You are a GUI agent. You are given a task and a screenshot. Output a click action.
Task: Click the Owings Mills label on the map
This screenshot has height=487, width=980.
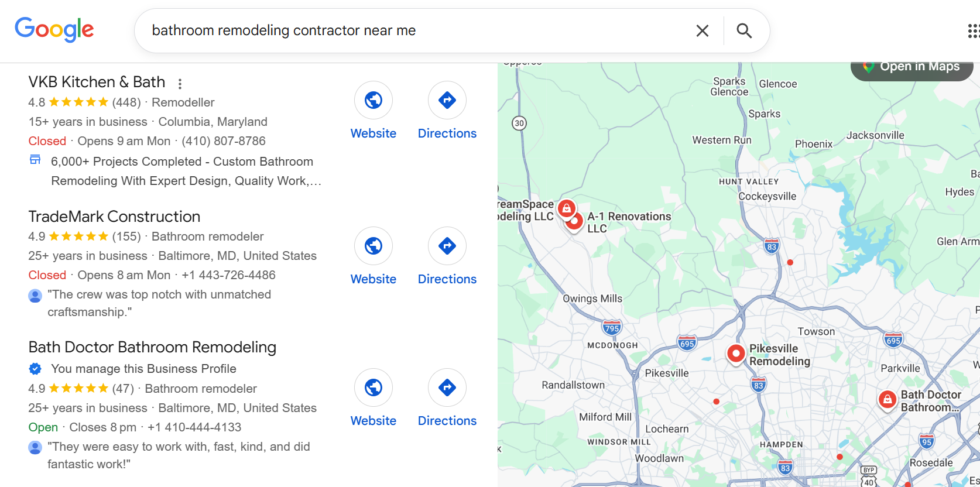point(592,299)
